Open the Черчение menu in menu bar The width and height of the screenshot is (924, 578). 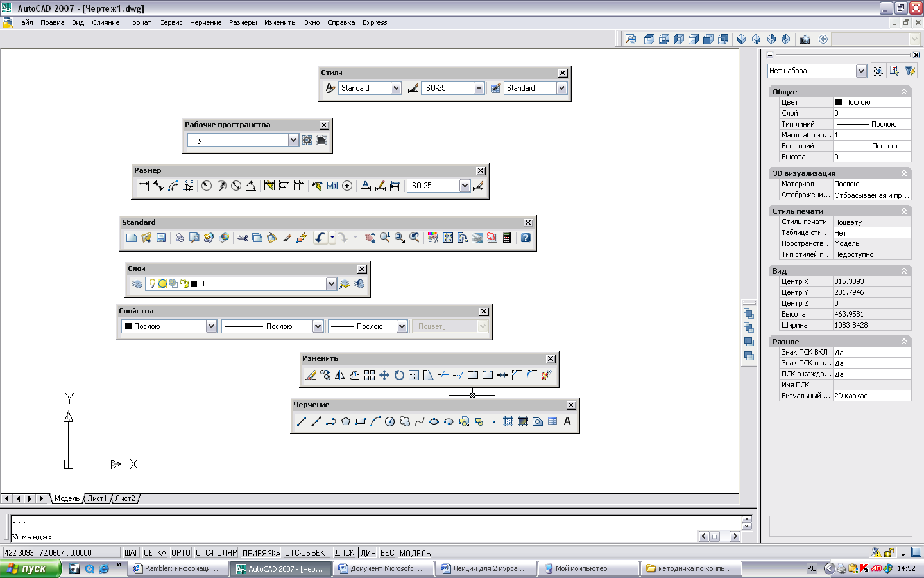[206, 22]
